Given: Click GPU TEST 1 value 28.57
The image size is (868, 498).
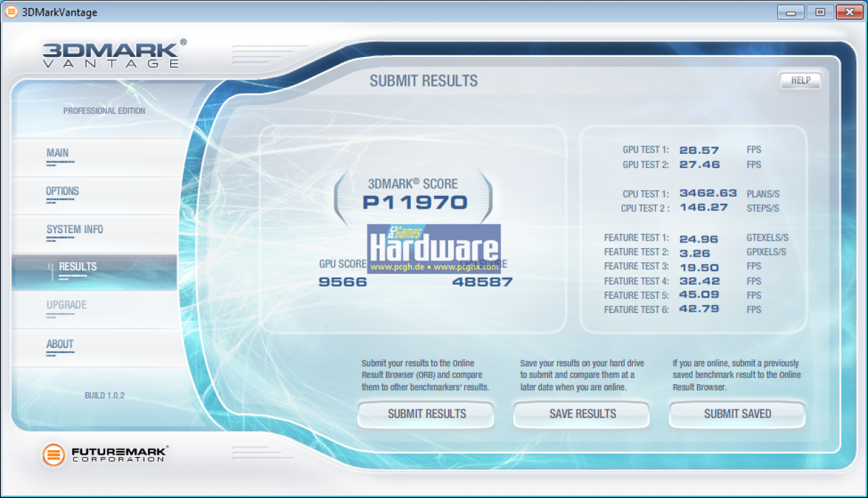Looking at the screenshot, I should (699, 150).
